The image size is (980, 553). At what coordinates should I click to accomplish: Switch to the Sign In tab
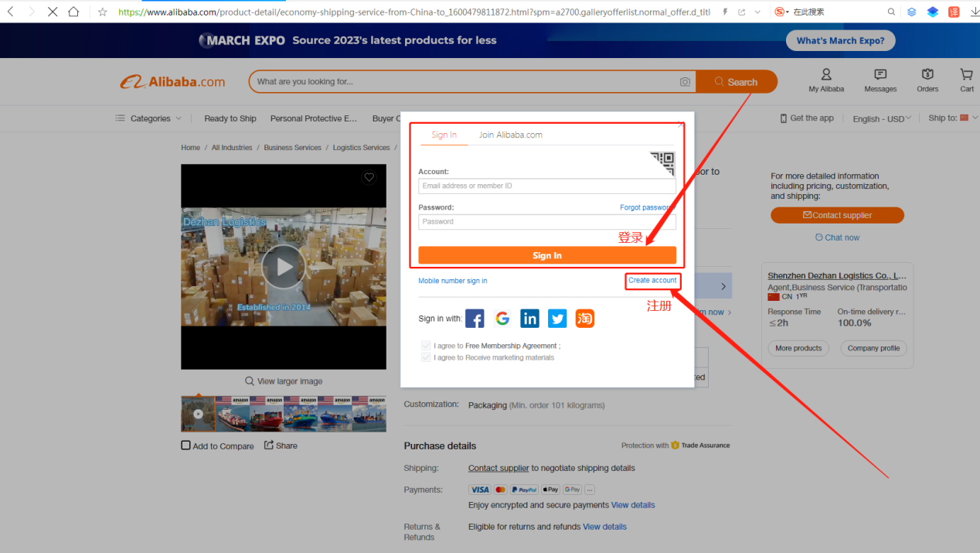(444, 135)
